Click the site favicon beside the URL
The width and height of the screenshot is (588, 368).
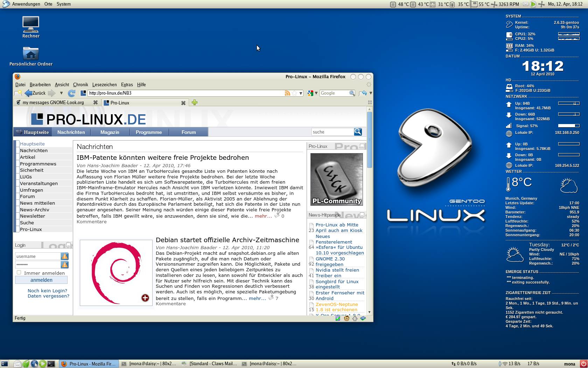83,93
